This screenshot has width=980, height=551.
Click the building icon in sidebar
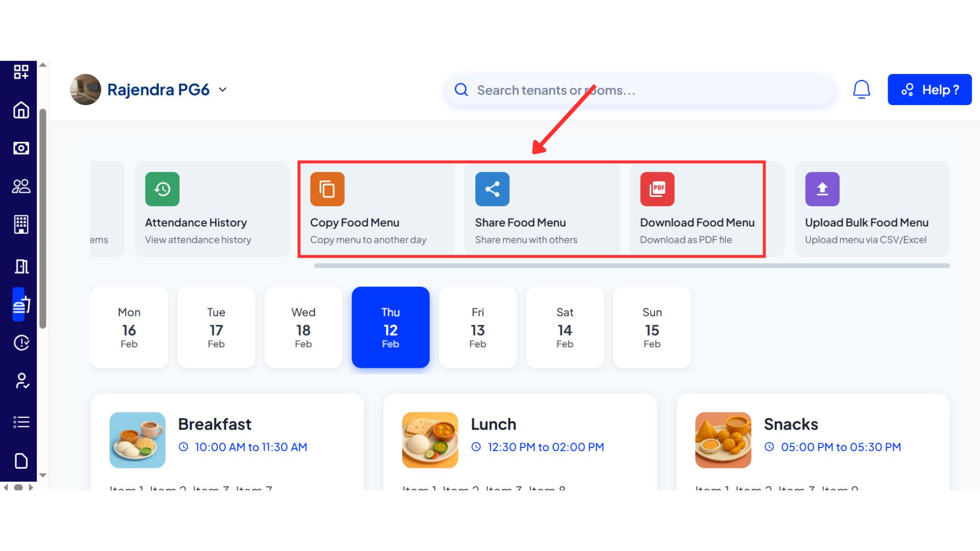[21, 224]
